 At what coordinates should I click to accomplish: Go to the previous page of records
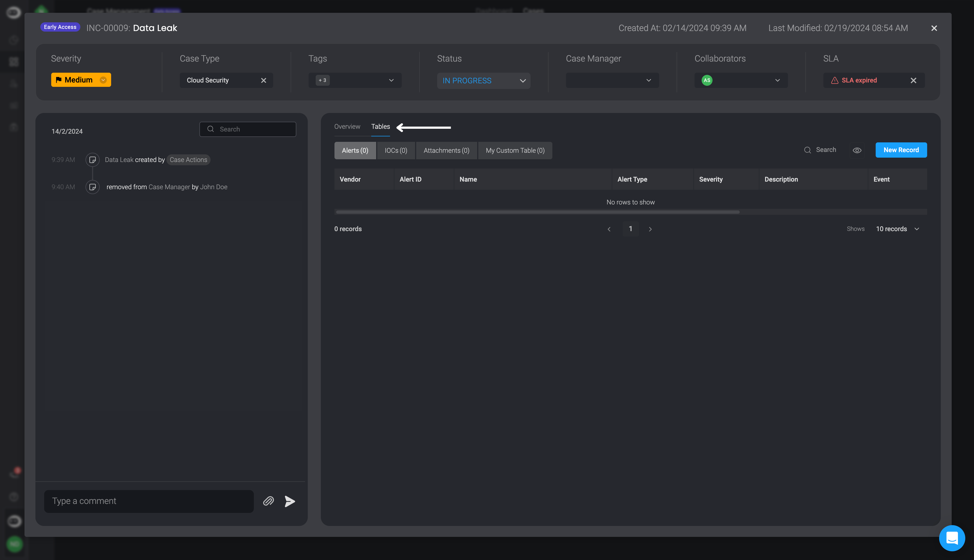(x=609, y=229)
